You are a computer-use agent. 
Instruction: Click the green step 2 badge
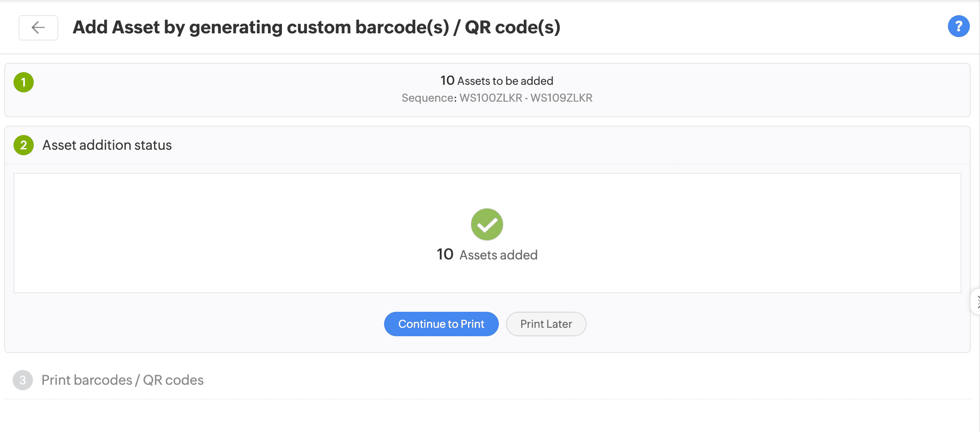pyautogui.click(x=24, y=145)
